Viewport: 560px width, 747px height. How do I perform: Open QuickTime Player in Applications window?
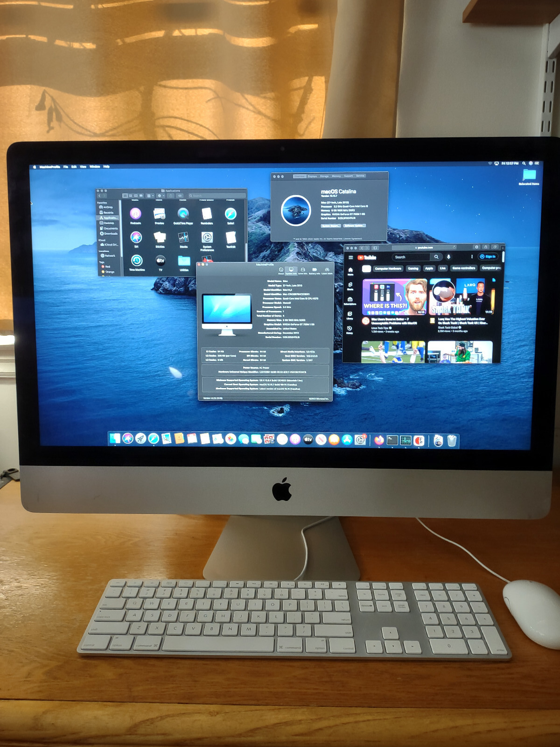[x=183, y=214]
